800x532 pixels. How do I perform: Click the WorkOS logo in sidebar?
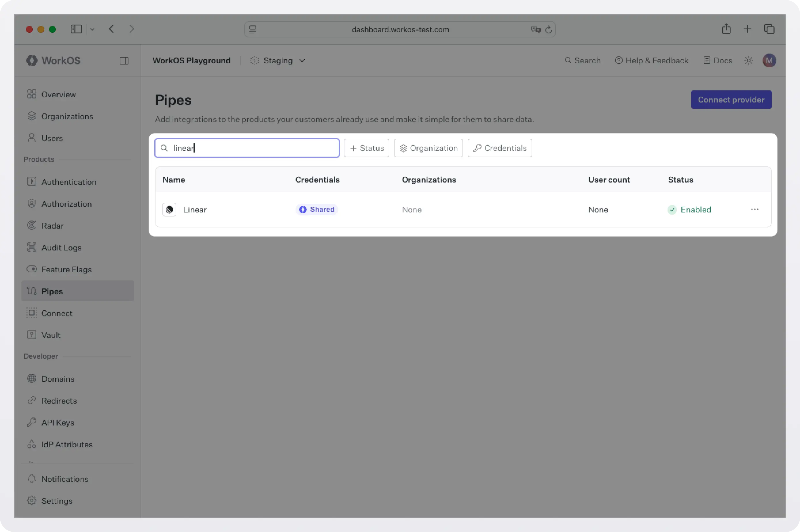click(53, 60)
